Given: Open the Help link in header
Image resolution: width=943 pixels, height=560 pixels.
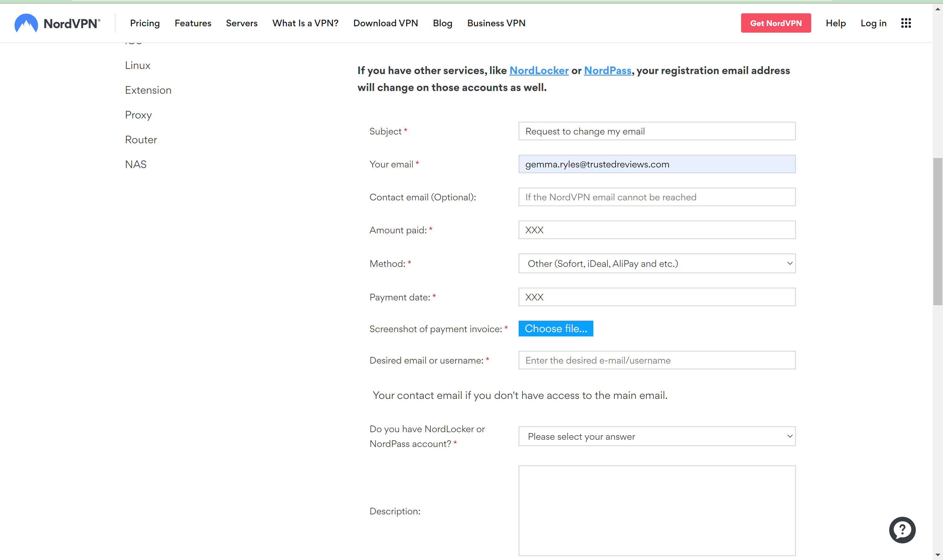Looking at the screenshot, I should coord(836,23).
